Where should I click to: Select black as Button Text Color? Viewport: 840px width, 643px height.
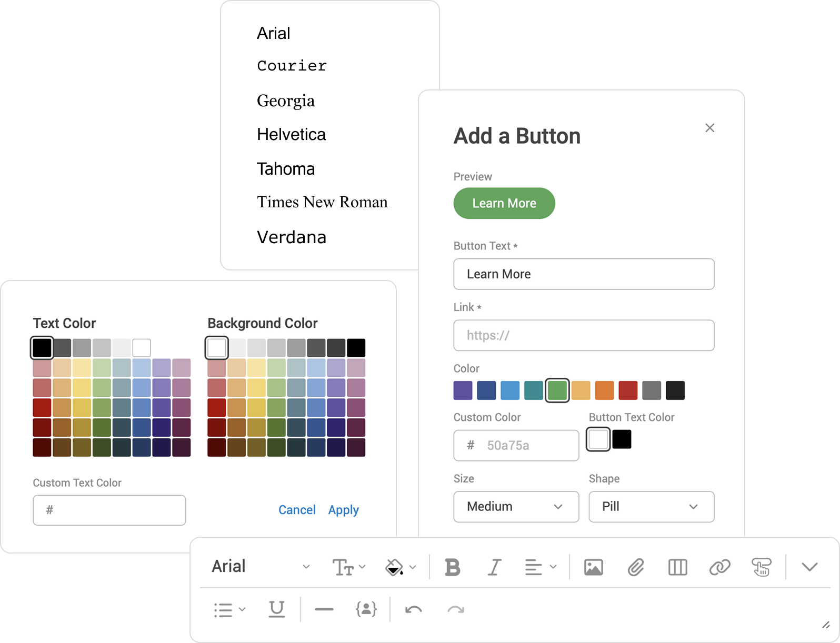(x=622, y=439)
